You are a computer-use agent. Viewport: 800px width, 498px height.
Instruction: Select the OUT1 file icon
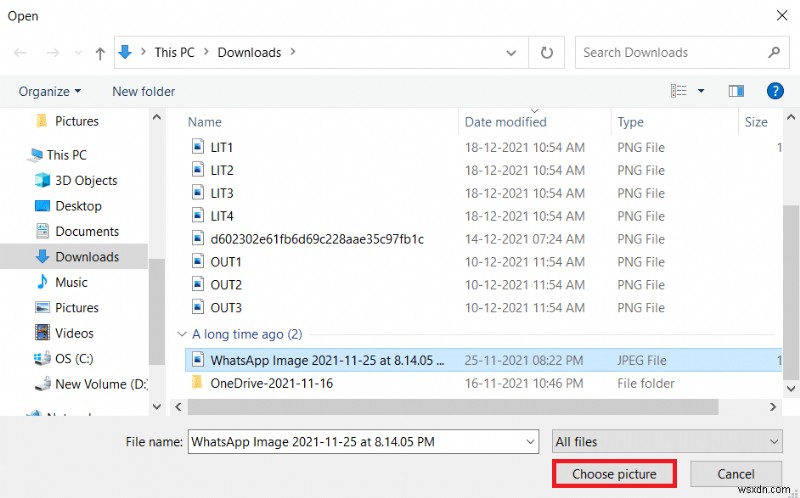point(198,261)
